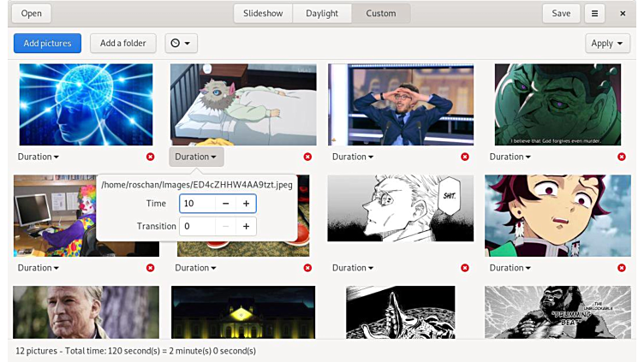644x362 pixels.
Task: Expand the Apply dropdown
Action: coord(607,44)
